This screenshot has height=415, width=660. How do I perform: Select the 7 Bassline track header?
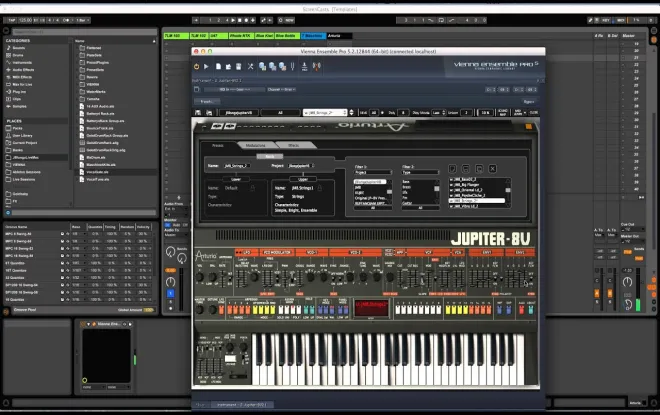coord(314,36)
